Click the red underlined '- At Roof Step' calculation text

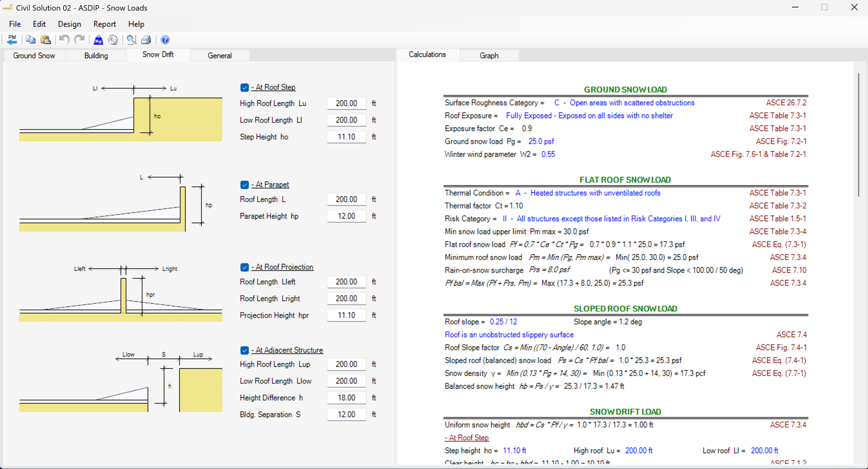467,438
